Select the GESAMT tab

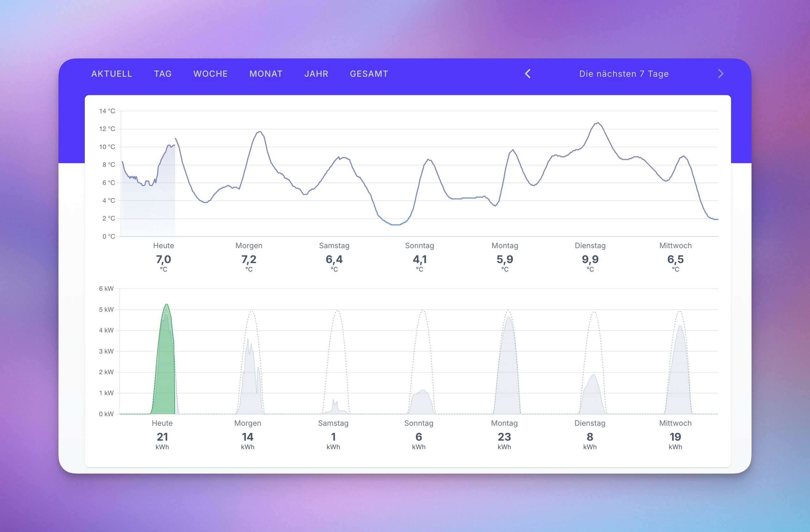click(369, 74)
